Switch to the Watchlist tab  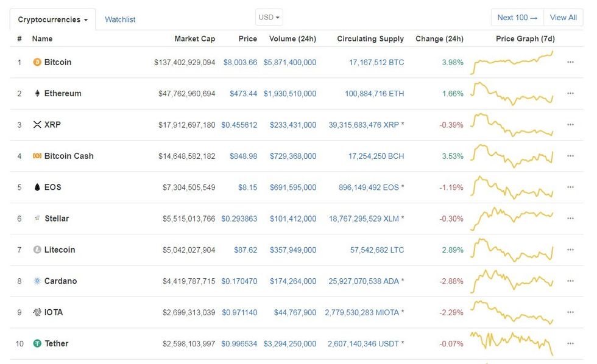coord(120,19)
